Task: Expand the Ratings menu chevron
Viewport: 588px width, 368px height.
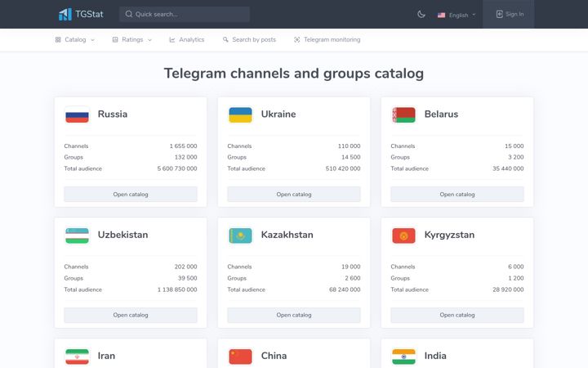Action: [x=149, y=40]
